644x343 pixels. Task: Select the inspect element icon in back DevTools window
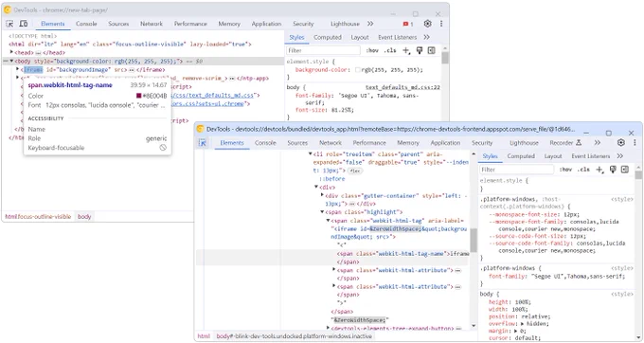(9, 24)
